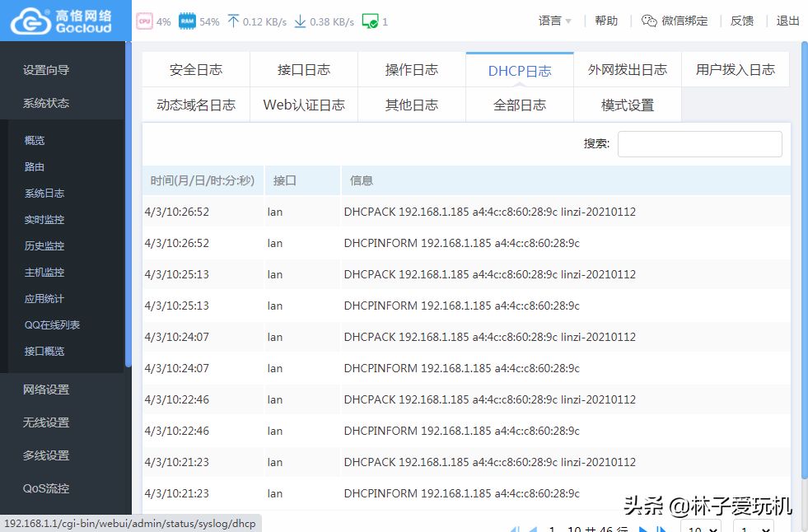This screenshot has height=532, width=808.
Task: Click the RAM usage icon
Action: 187,21
